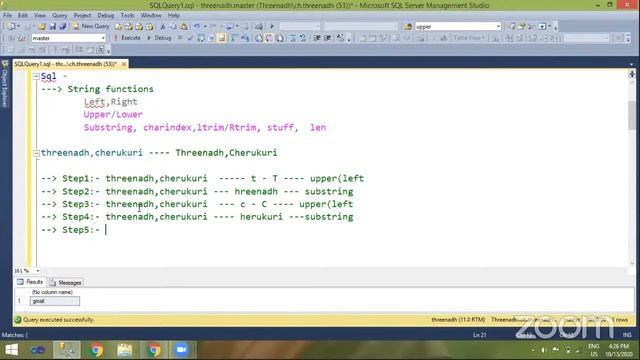Collapse the threenadh,cherukuri code block
This screenshot has width=640, height=360.
point(36,153)
